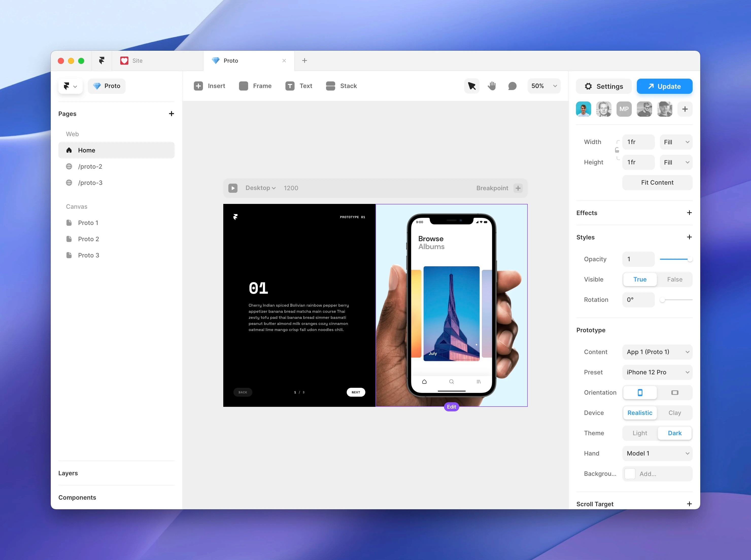Set Visible to False
This screenshot has width=751, height=560.
(674, 279)
